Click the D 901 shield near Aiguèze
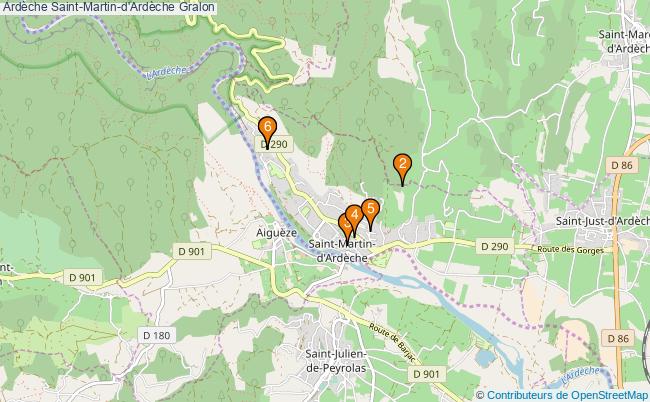The width and height of the screenshot is (650, 402). pyautogui.click(x=192, y=251)
